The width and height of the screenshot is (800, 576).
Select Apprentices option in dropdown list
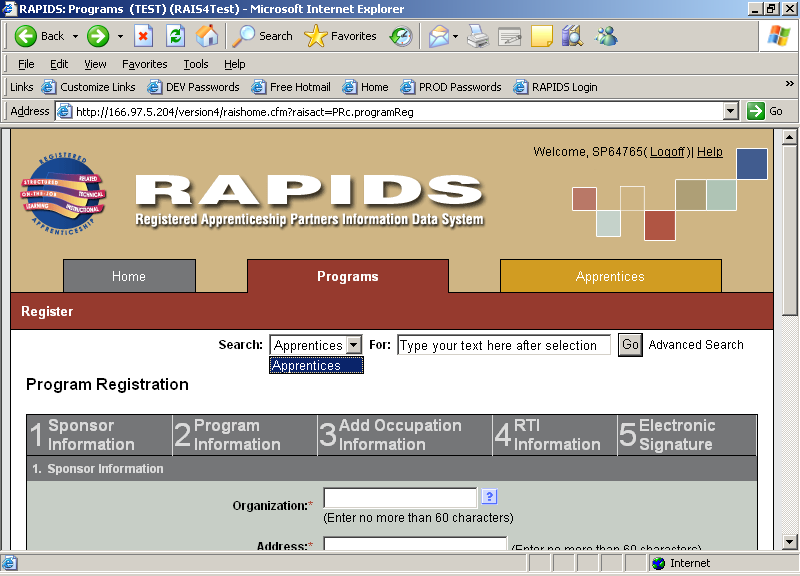coord(316,365)
